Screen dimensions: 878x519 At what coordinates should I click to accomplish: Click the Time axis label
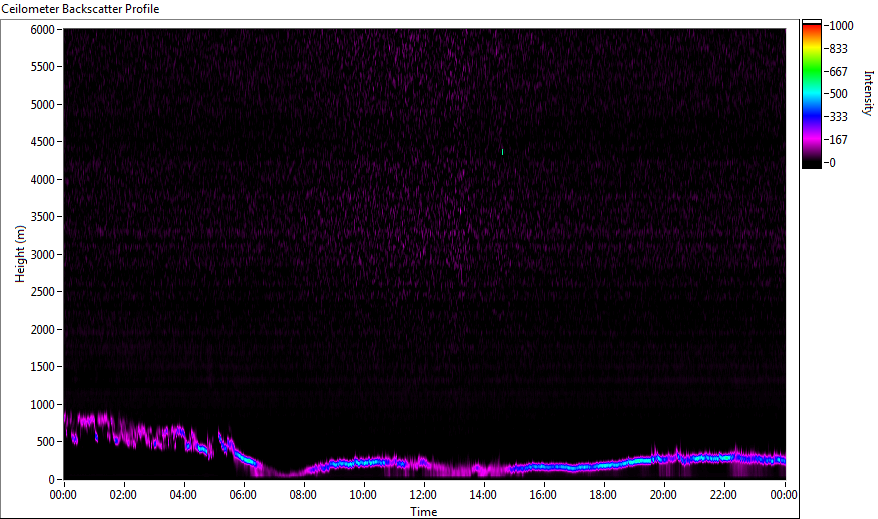(x=423, y=512)
